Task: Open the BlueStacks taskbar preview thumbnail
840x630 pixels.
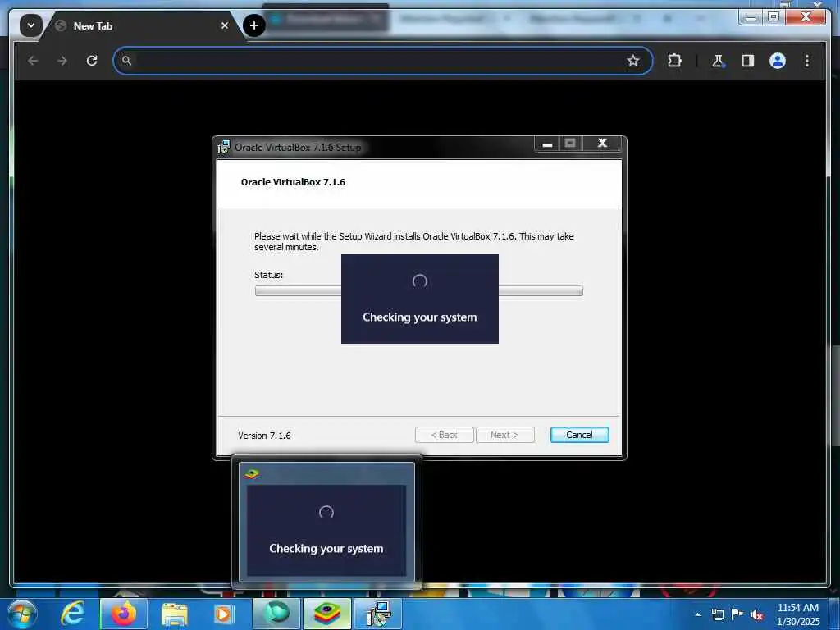Action: 326,521
